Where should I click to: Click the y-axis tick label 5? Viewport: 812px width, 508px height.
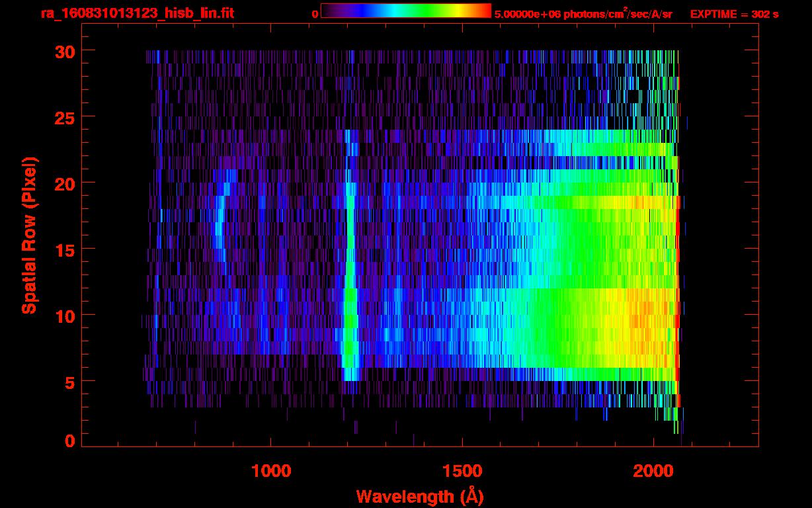tap(70, 382)
